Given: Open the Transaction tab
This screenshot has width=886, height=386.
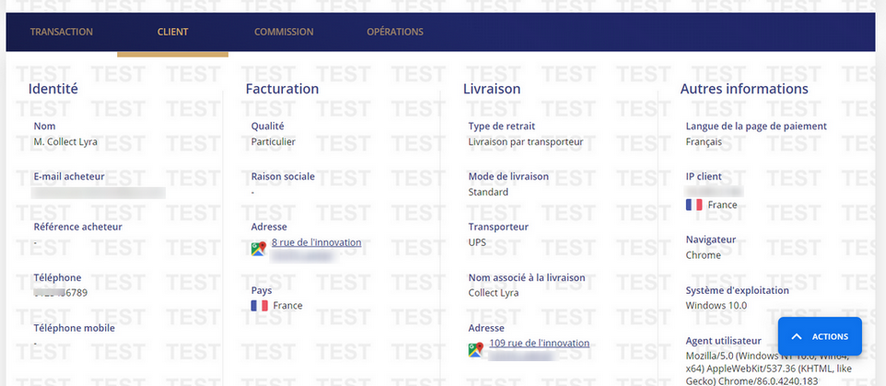Looking at the screenshot, I should click(x=62, y=32).
